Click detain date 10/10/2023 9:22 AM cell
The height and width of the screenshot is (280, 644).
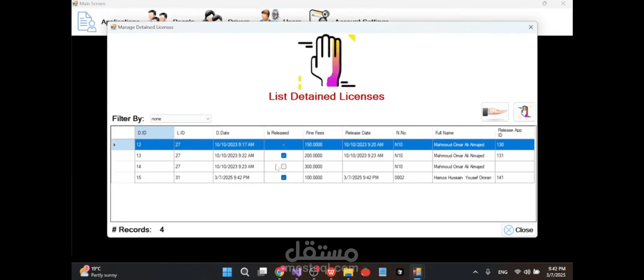point(238,156)
